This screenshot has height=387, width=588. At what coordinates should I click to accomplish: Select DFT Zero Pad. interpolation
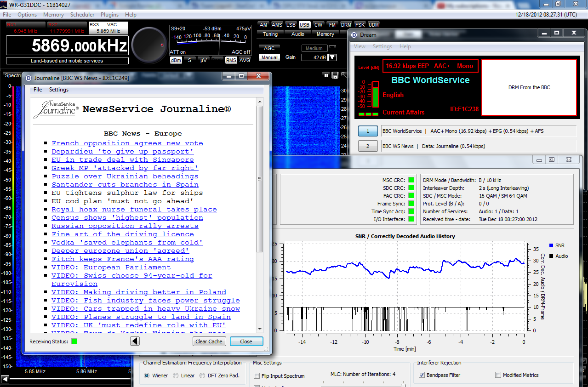tap(203, 376)
